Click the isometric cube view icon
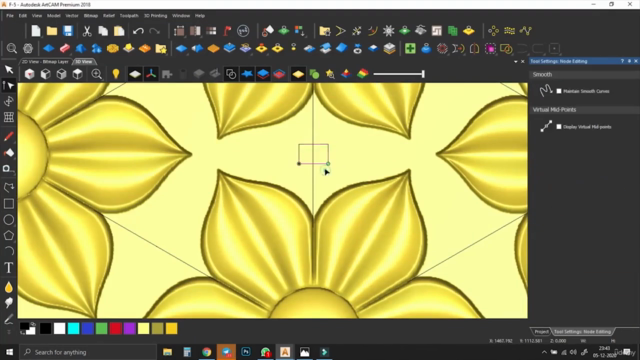 pos(29,74)
